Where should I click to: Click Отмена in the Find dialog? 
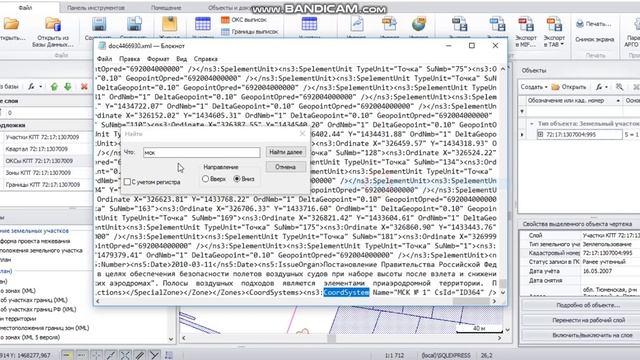[x=285, y=167]
